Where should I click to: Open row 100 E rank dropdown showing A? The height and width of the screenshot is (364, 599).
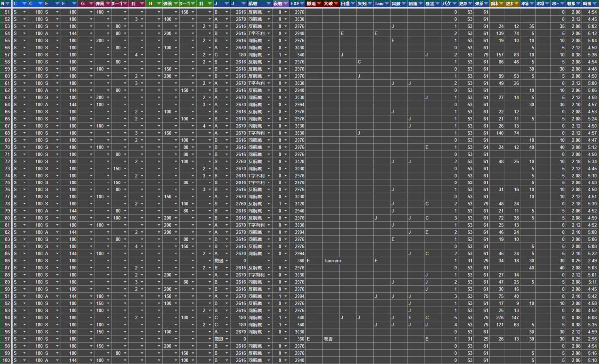pyautogui.click(x=57, y=360)
